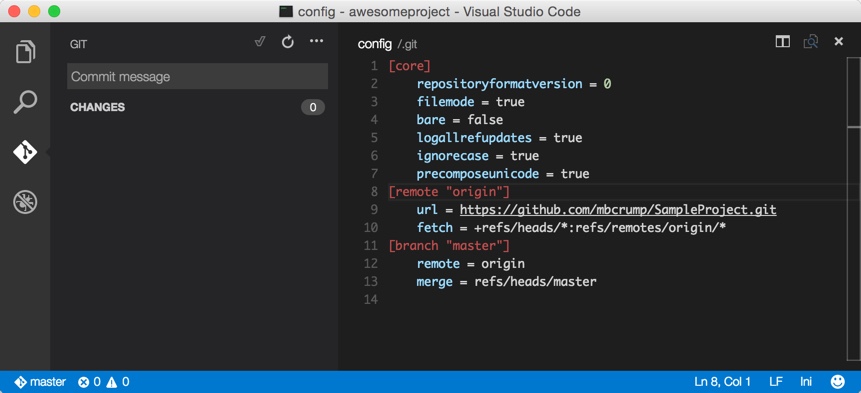861x393 pixels.
Task: Show errors count in the status bar
Action: click(x=90, y=382)
